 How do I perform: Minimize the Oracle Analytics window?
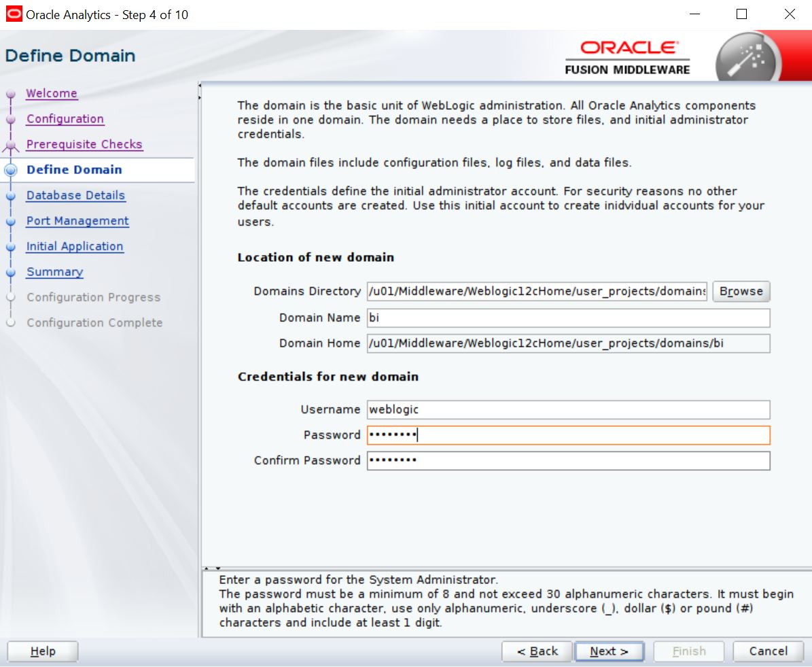(695, 14)
